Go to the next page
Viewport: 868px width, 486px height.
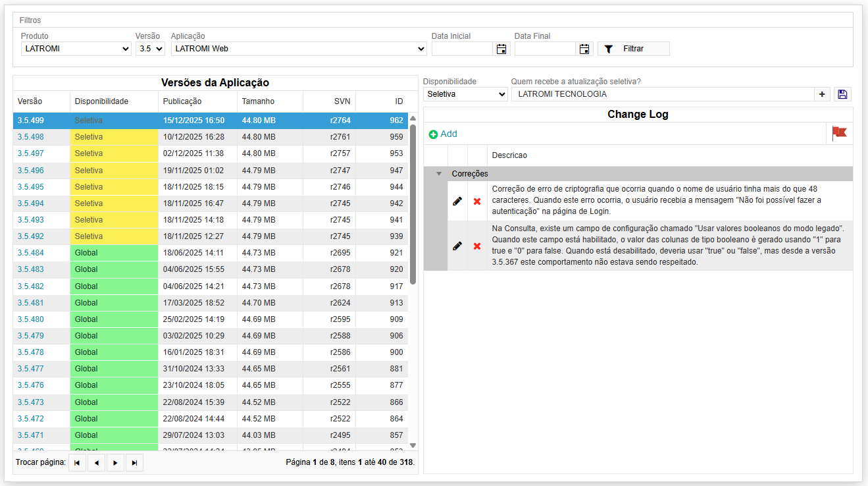(x=115, y=463)
